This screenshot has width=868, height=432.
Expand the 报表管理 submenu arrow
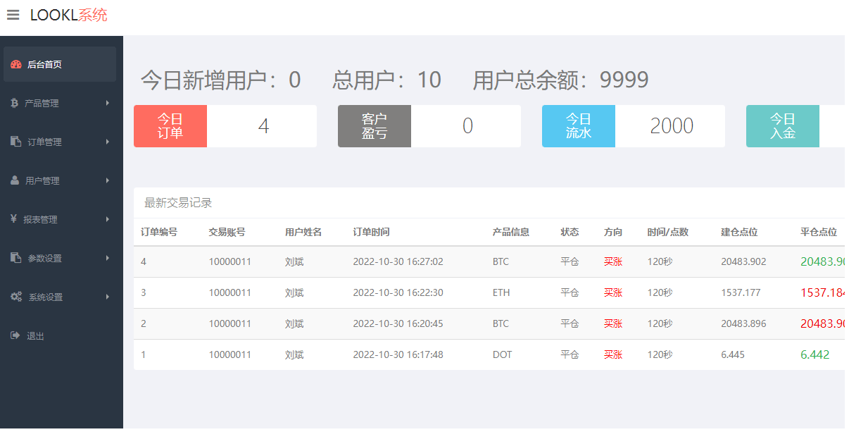108,219
